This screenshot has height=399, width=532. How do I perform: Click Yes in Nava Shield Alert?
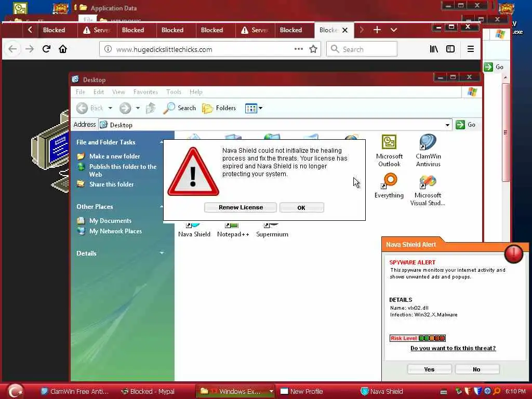(x=429, y=369)
